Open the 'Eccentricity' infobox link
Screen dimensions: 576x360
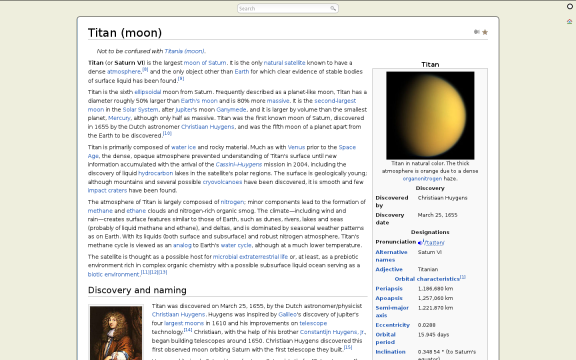[392, 325]
